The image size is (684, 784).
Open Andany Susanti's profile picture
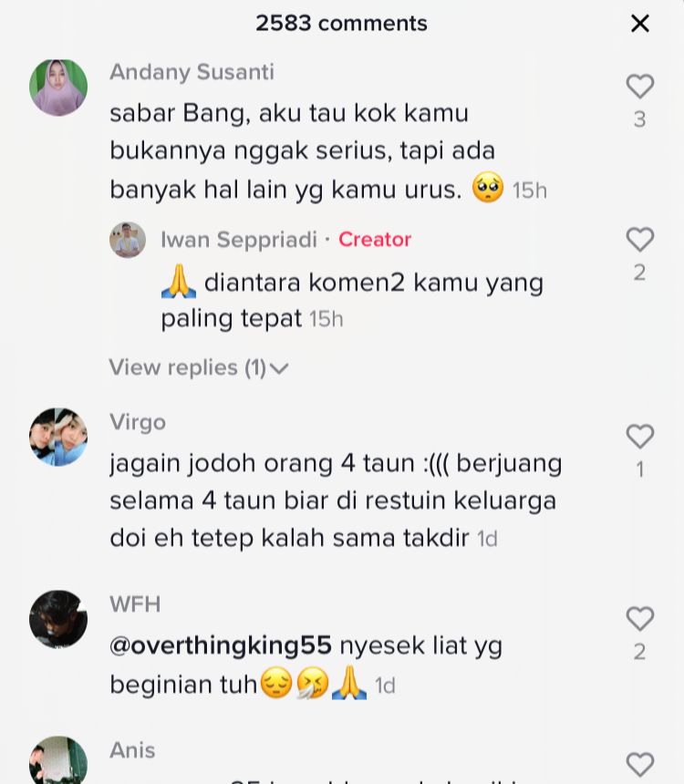click(x=58, y=88)
